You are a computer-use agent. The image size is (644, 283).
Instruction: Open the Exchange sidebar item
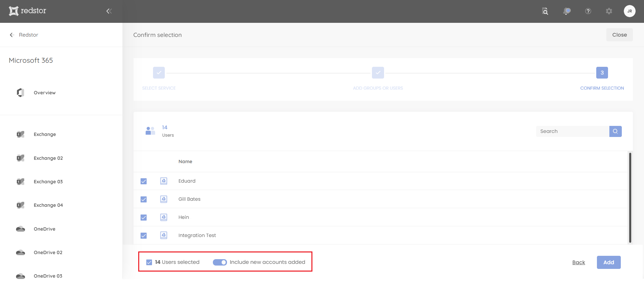(x=45, y=134)
